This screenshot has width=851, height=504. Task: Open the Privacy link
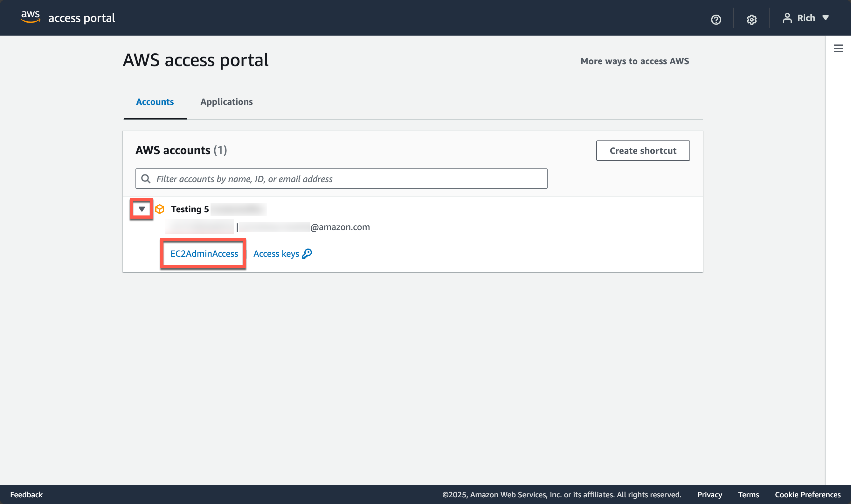[x=709, y=494]
